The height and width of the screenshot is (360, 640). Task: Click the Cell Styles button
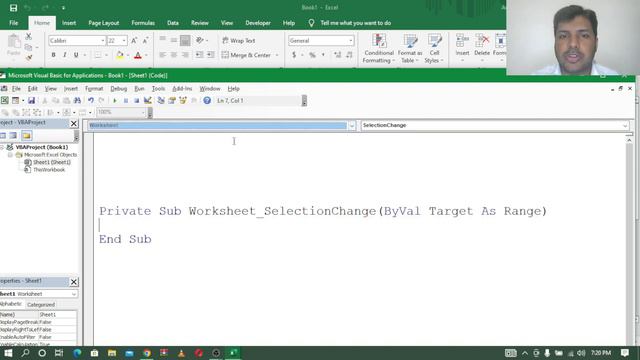(434, 49)
